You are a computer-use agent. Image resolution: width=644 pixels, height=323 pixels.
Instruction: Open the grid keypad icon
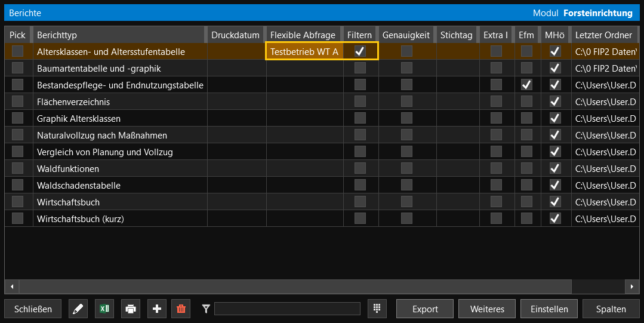377,309
